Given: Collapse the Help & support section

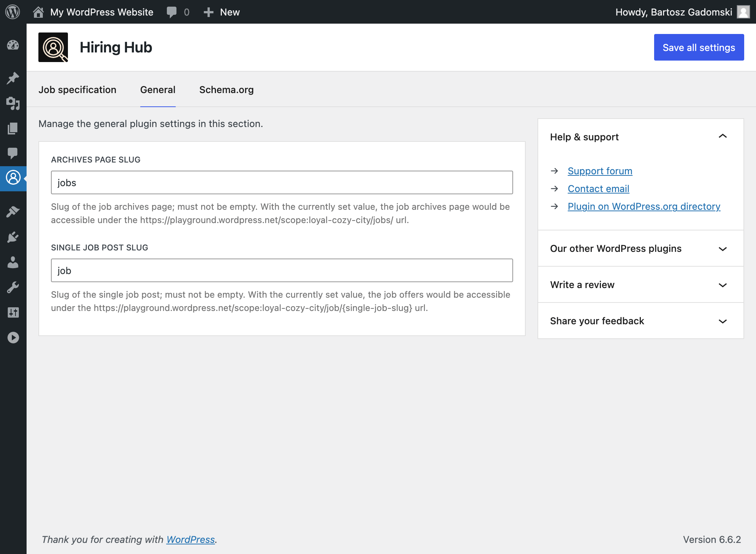Looking at the screenshot, I should click(722, 137).
